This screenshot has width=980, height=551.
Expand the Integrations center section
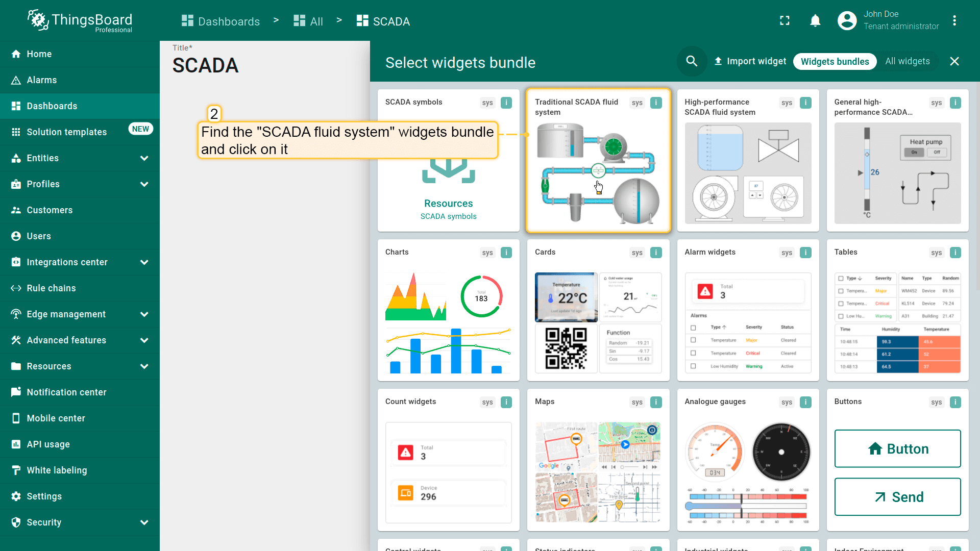[144, 262]
